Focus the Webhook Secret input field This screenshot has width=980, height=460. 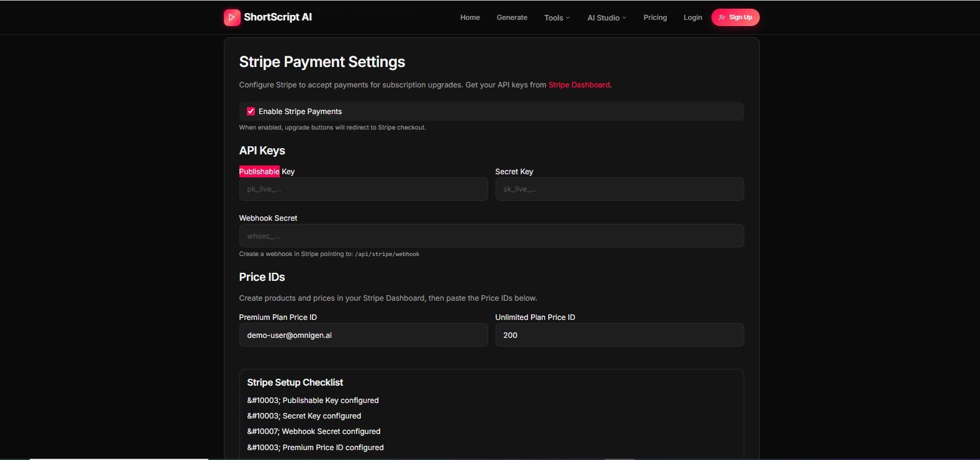491,236
